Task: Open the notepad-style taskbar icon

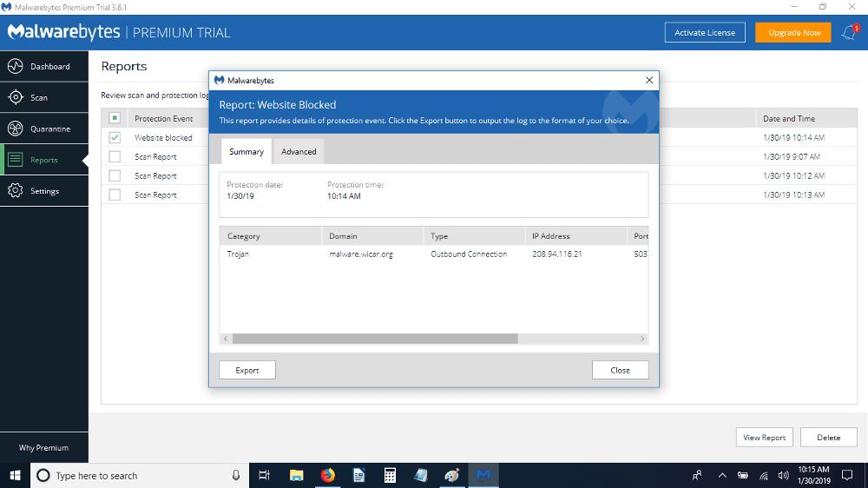Action: click(x=421, y=475)
